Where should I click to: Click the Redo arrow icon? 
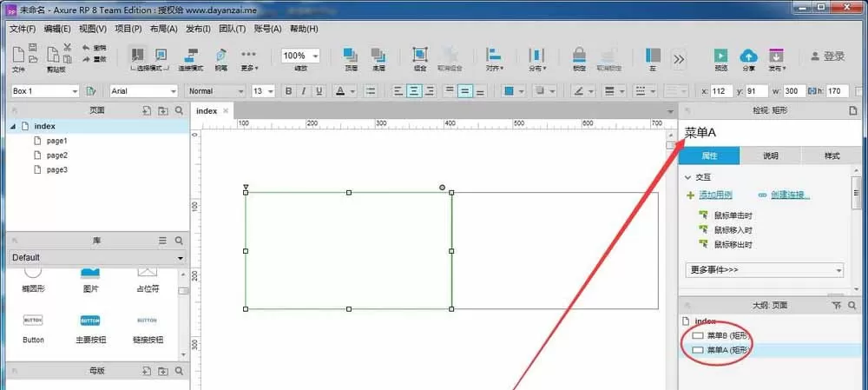click(x=86, y=59)
